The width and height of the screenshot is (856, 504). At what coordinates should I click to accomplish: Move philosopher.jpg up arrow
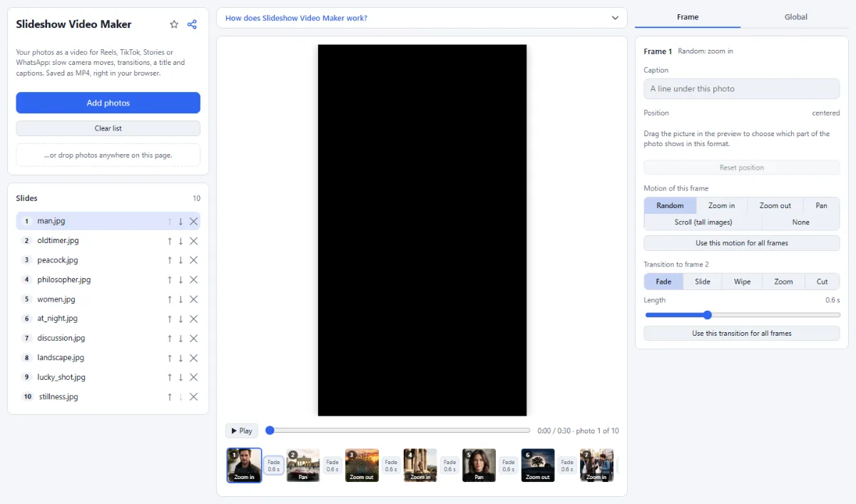170,280
